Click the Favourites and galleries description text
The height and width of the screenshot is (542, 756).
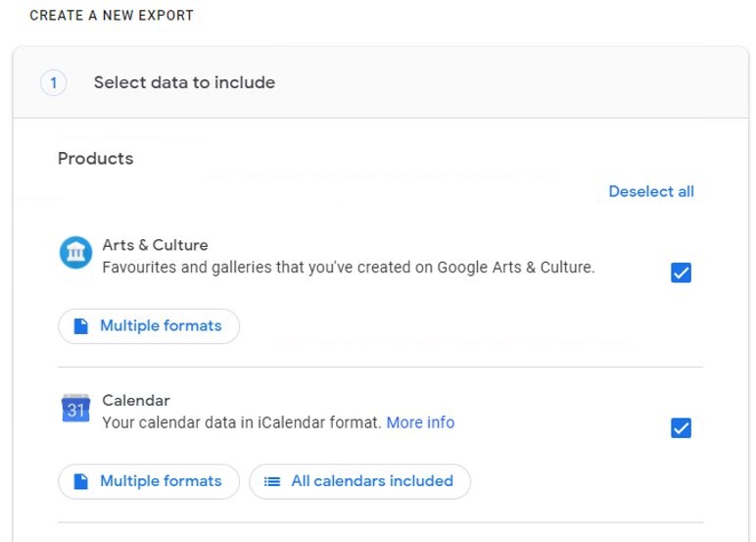point(348,267)
